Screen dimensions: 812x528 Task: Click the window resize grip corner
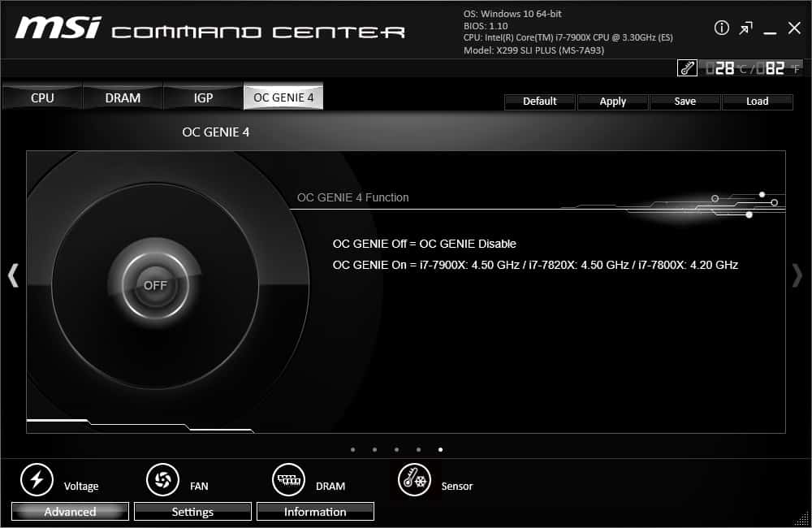[802, 518]
